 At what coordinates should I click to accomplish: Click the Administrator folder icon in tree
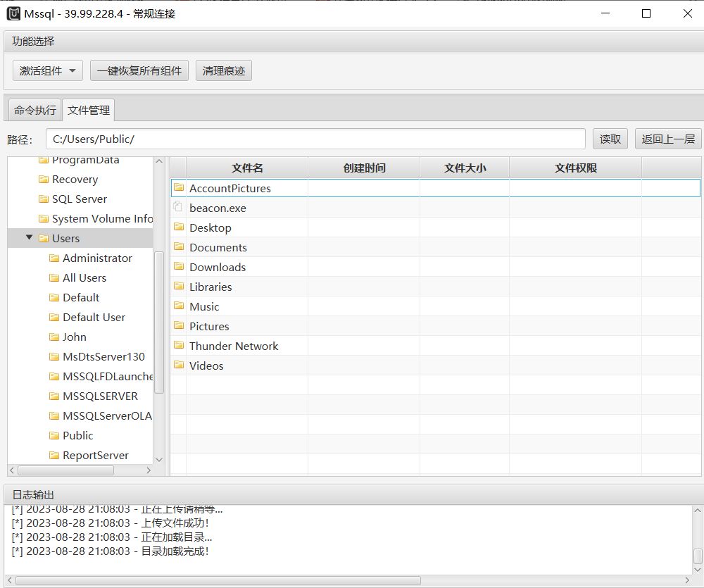pos(54,258)
